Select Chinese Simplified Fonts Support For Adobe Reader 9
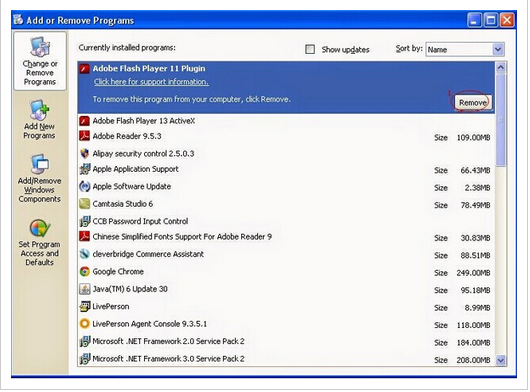 click(x=286, y=237)
